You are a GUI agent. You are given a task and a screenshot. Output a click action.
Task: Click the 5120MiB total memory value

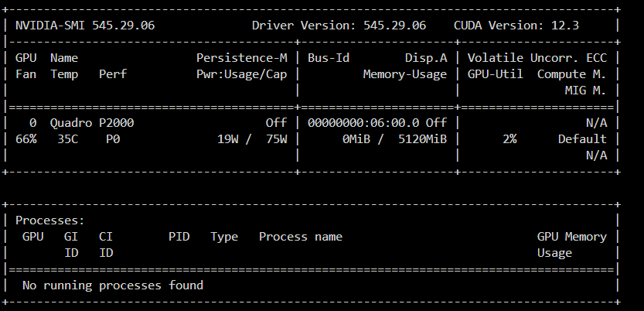click(423, 139)
